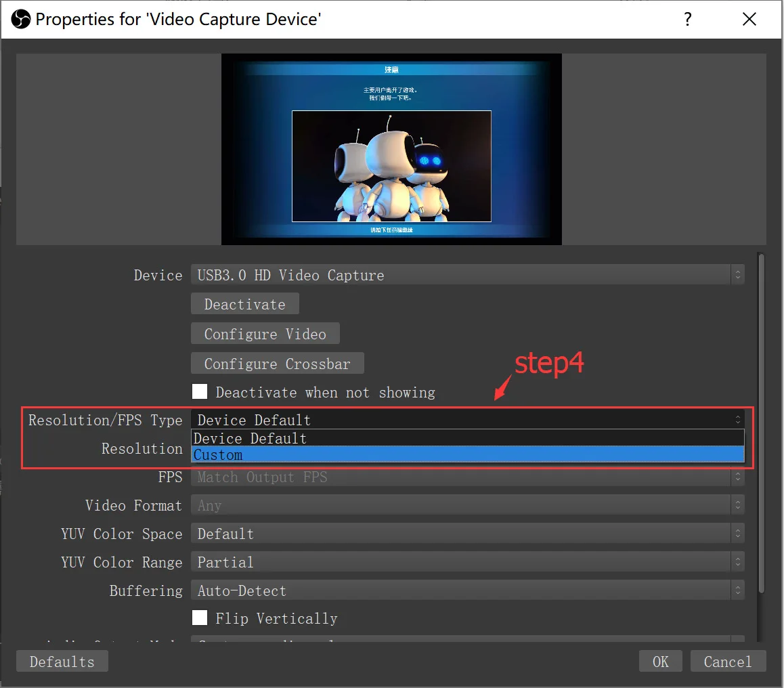Click the Deactivate button
Screen dimensions: 784x688
point(245,304)
